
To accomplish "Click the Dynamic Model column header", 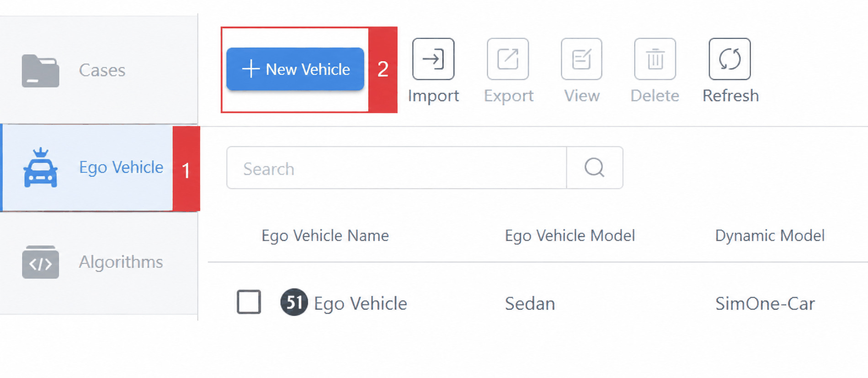I will point(770,236).
